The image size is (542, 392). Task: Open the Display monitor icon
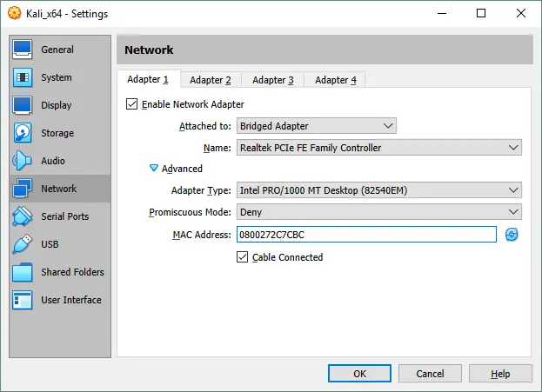(23, 105)
